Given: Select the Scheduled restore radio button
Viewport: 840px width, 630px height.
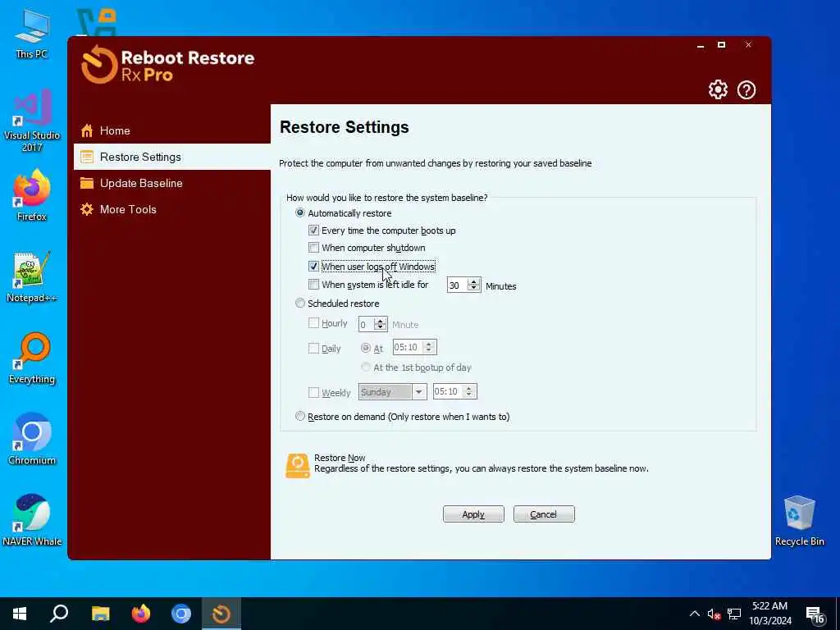Looking at the screenshot, I should (x=300, y=304).
